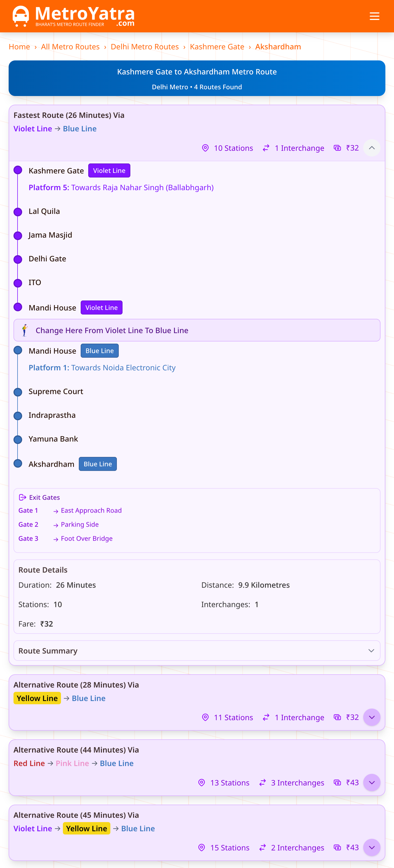The height and width of the screenshot is (868, 394).
Task: Click the person icon in the line change banner
Action: point(25,330)
